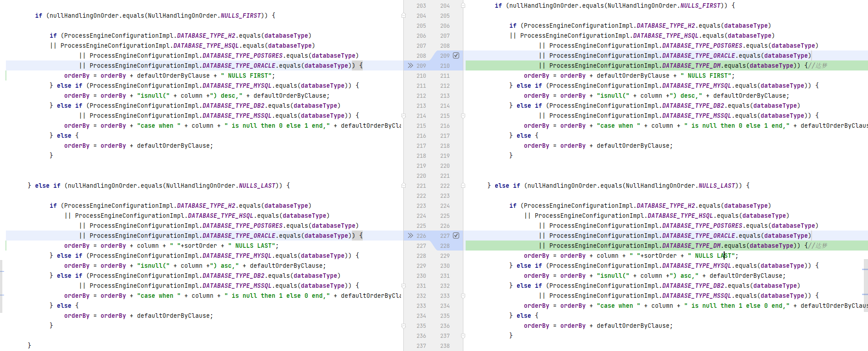Click right pane if NULLS_FIRST condition line
868x351 pixels.
pos(615,5)
